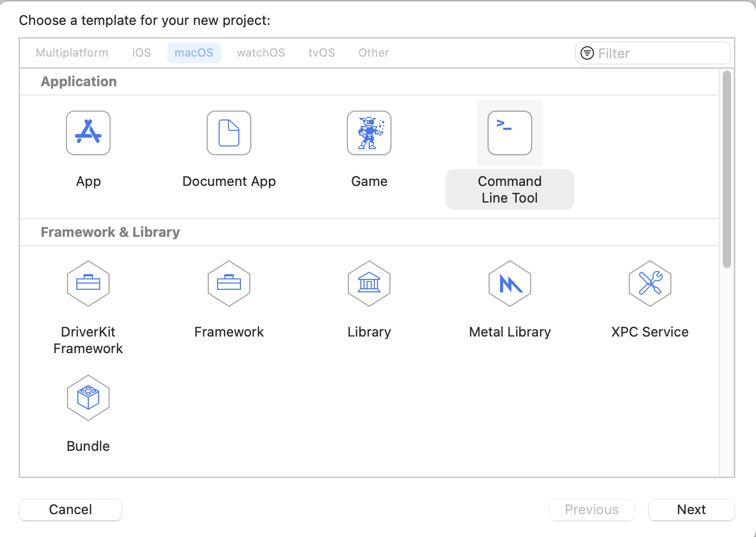Choose the XPC Service tools icon
Viewport: 756px width, 537px height.
650,284
